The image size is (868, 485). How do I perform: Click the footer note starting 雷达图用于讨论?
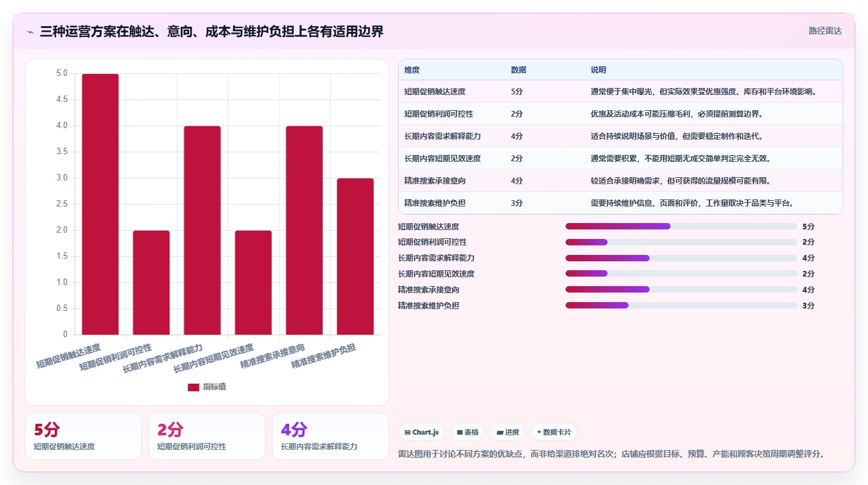(612, 454)
